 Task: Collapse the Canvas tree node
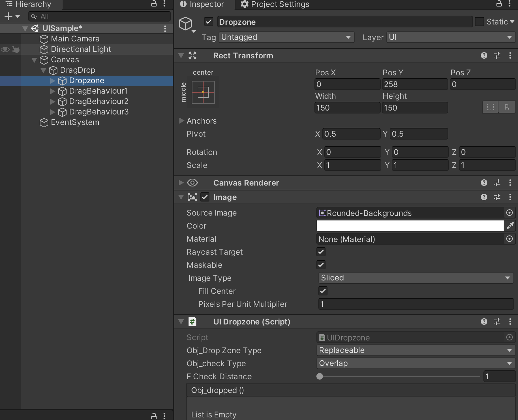34,60
